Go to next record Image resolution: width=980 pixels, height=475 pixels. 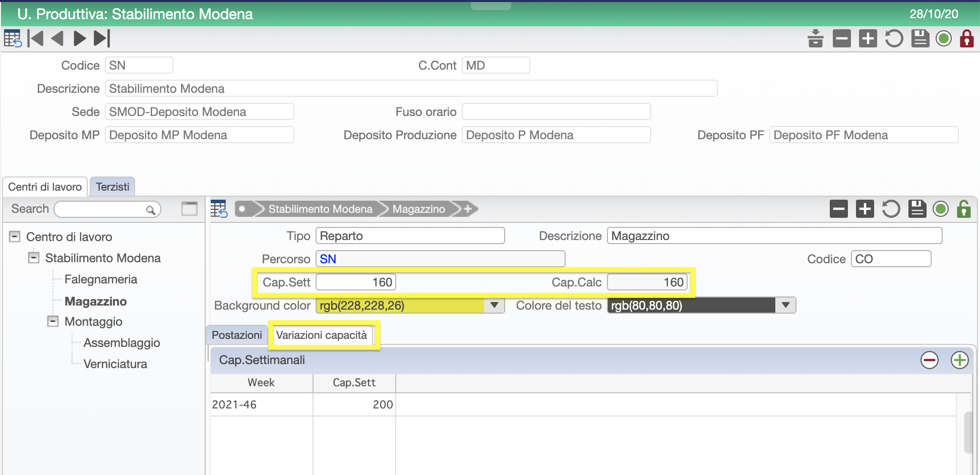(80, 38)
